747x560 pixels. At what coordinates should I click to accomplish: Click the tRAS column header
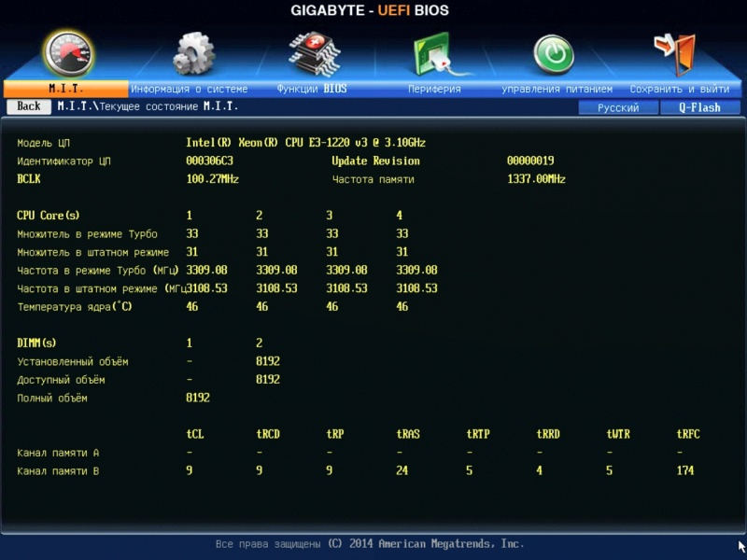tap(408, 434)
